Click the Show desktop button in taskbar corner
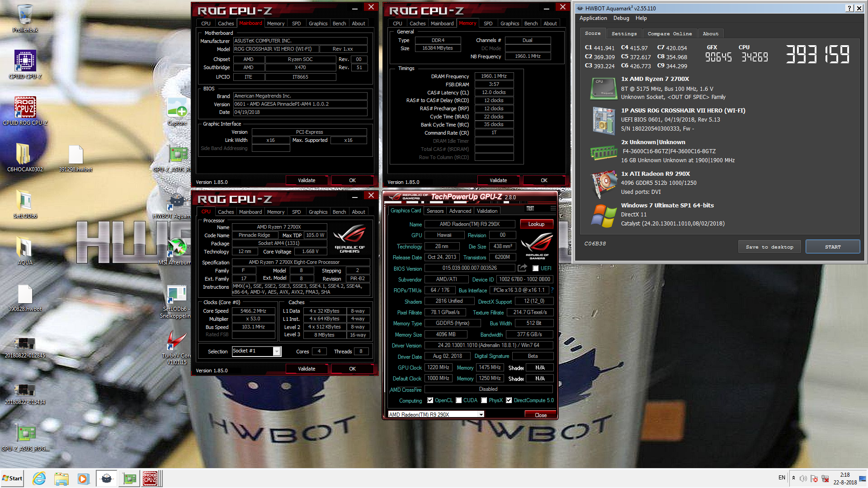 863,479
